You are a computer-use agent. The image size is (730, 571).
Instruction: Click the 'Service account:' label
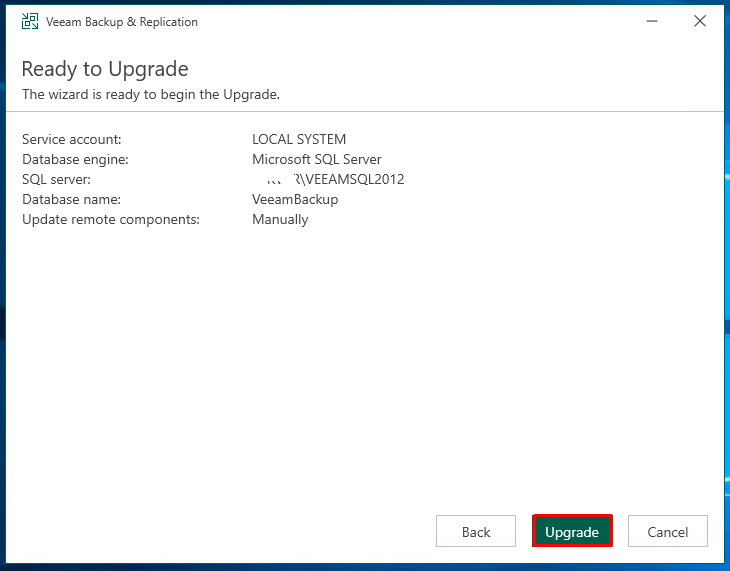(72, 139)
